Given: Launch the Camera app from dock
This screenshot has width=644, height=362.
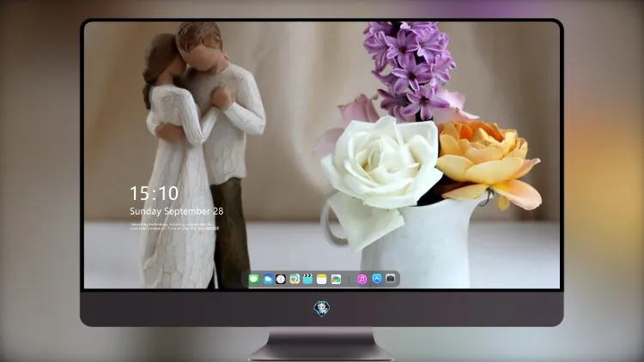Looking at the screenshot, I should 391,279.
